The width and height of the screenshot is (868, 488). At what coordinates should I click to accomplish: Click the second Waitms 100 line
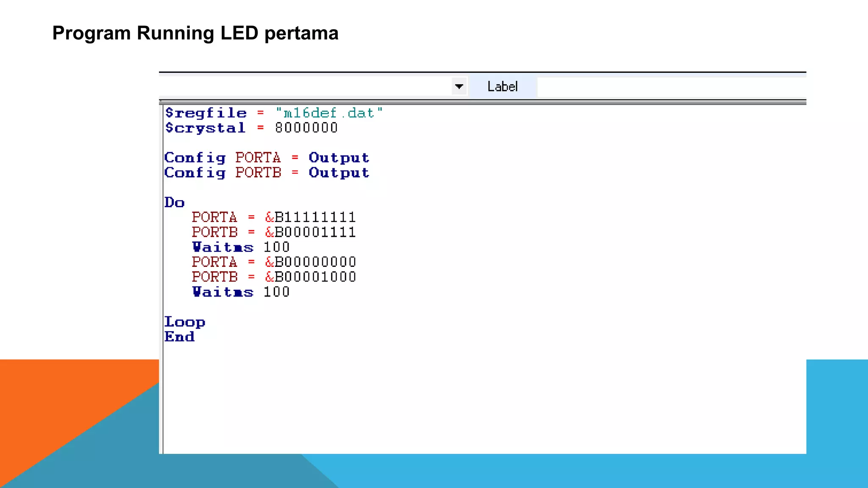coord(241,292)
